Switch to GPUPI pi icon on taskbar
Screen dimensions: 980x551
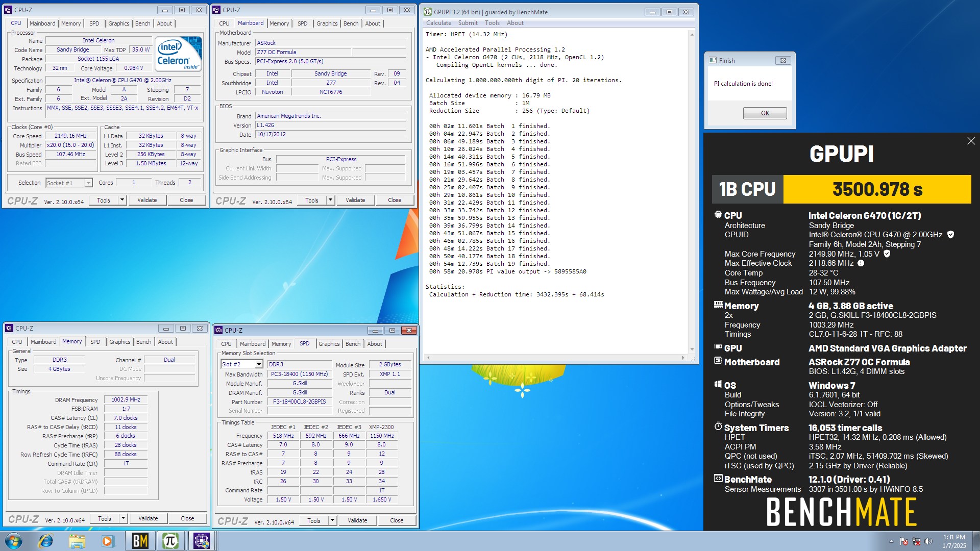tap(170, 541)
